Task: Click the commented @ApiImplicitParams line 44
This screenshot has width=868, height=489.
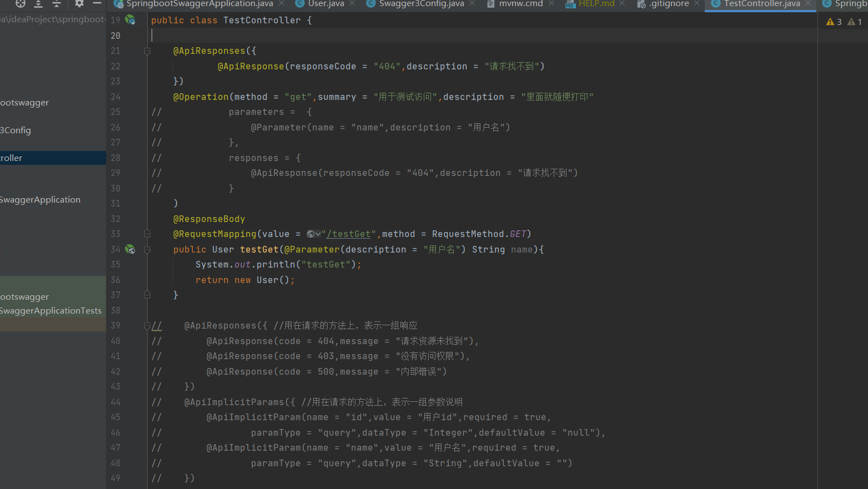Action: click(x=323, y=402)
